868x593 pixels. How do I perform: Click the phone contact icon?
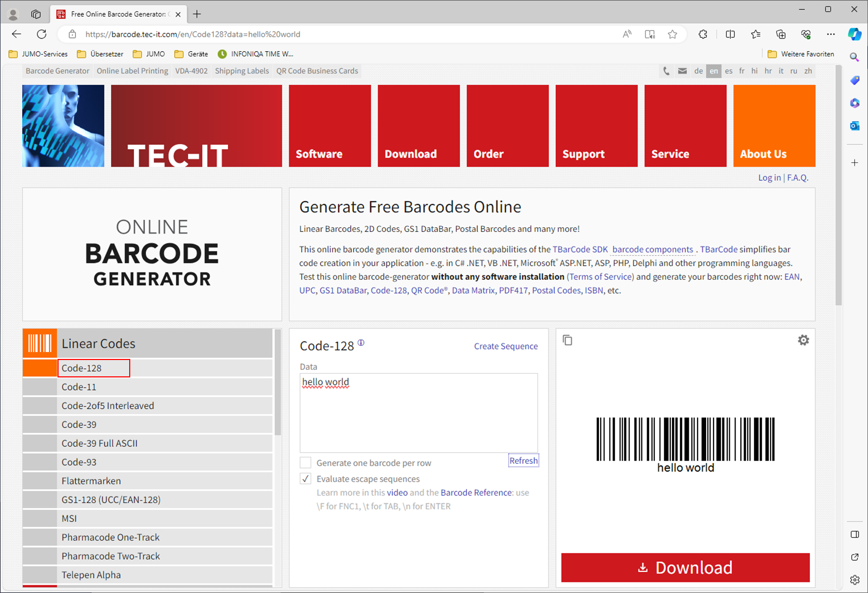click(x=667, y=71)
